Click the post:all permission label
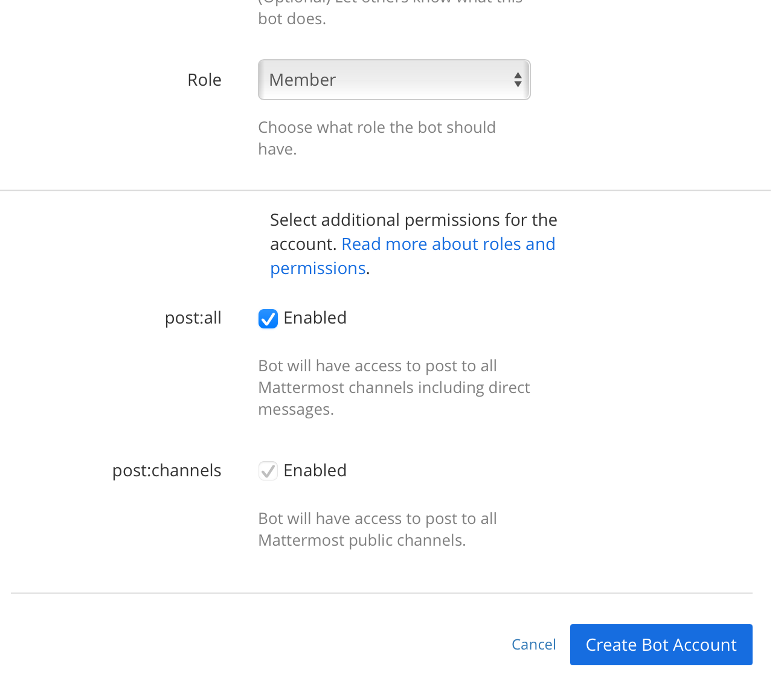Viewport: 784px width, 693px height. [193, 318]
